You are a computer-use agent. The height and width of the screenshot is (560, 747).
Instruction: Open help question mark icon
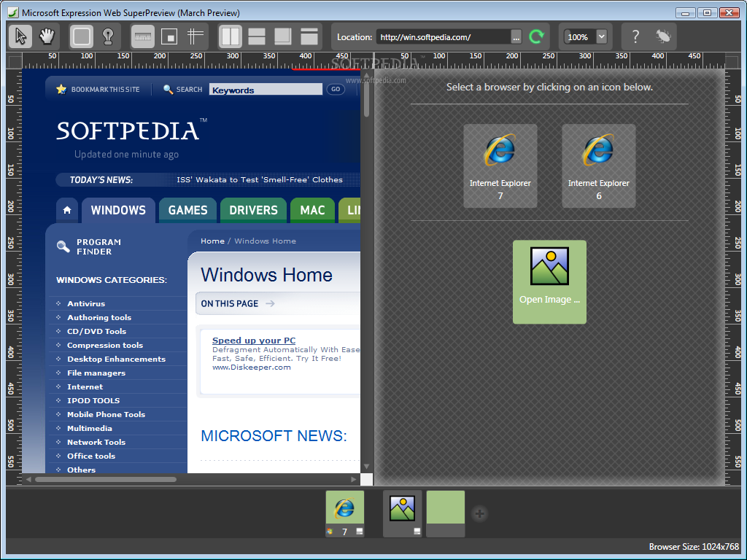click(x=635, y=36)
